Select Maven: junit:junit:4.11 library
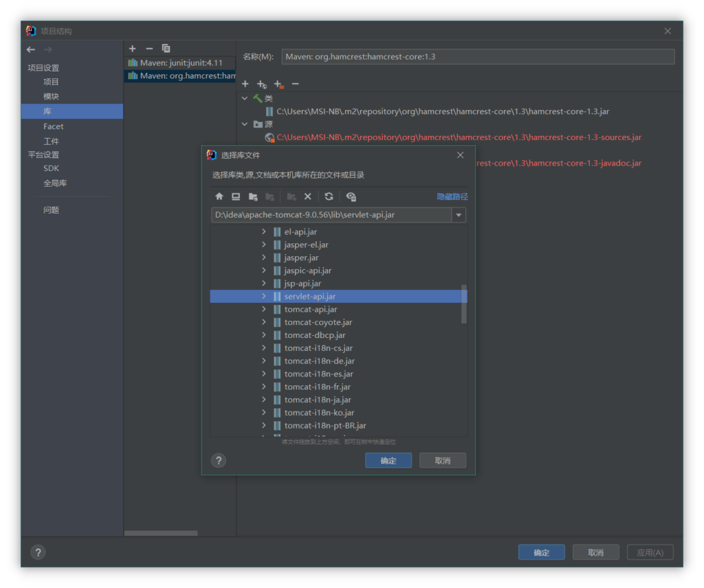The image size is (704, 588). [x=179, y=63]
